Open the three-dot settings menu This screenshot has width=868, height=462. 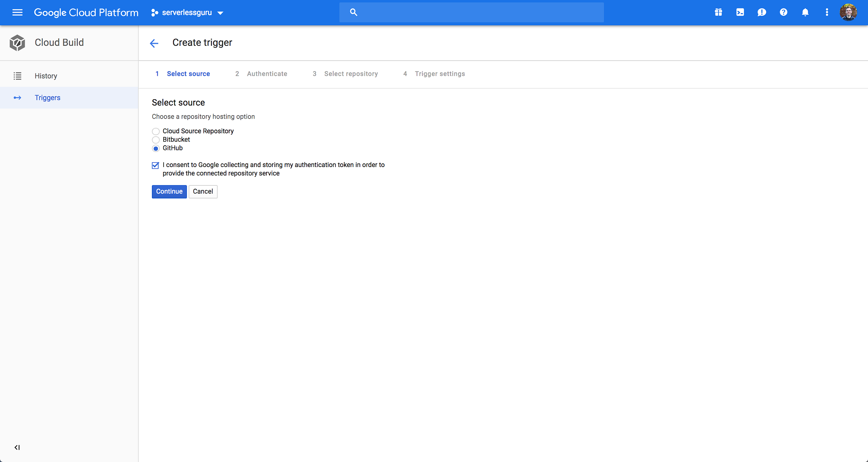tap(827, 12)
